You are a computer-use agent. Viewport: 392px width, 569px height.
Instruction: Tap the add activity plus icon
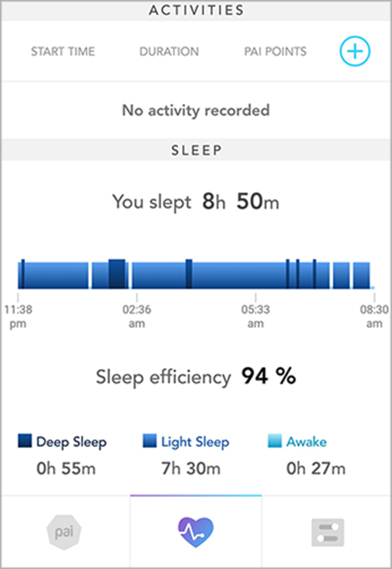(355, 51)
